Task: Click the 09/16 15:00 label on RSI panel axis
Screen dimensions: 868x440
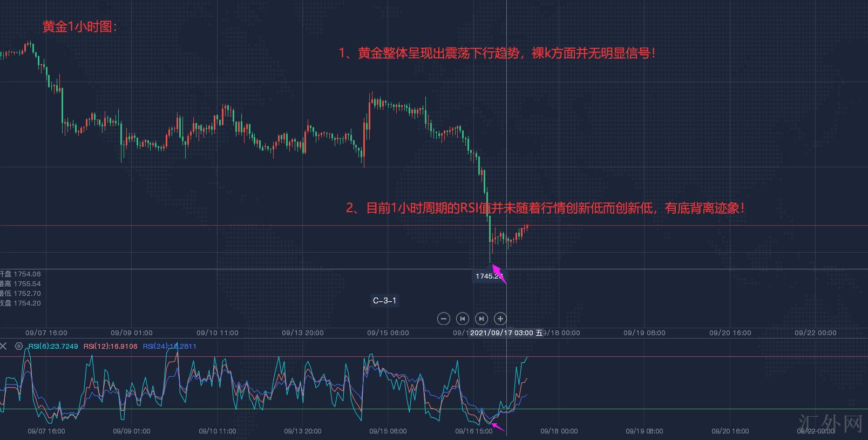Action: [x=474, y=431]
